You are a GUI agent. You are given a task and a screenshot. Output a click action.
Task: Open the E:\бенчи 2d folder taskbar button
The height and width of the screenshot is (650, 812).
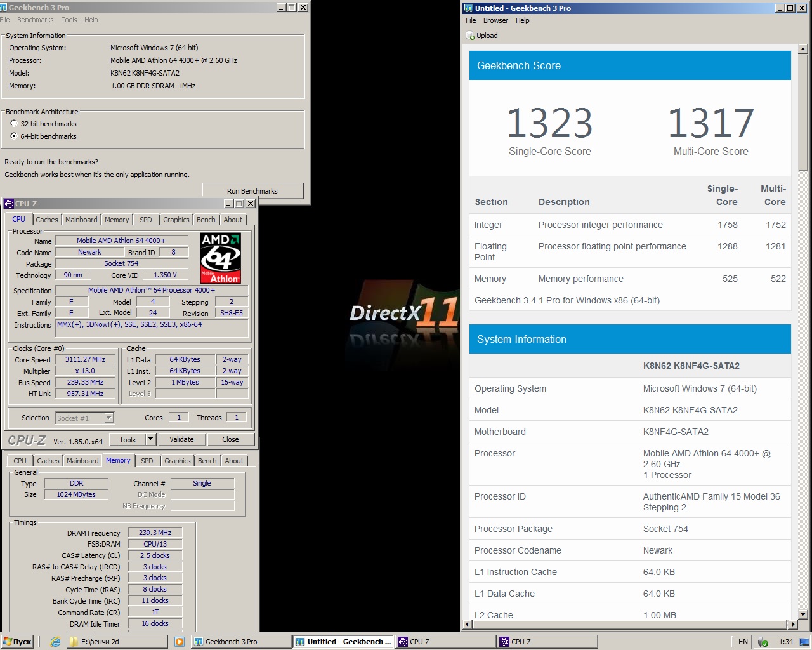(x=118, y=642)
